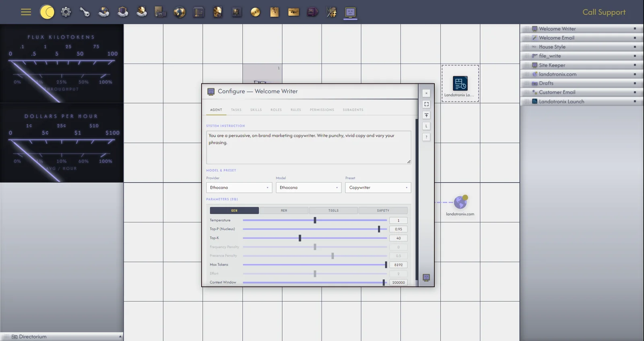This screenshot has height=341, width=644.
Task: Click the hash symbol toolbar icon
Action: pyautogui.click(x=331, y=12)
